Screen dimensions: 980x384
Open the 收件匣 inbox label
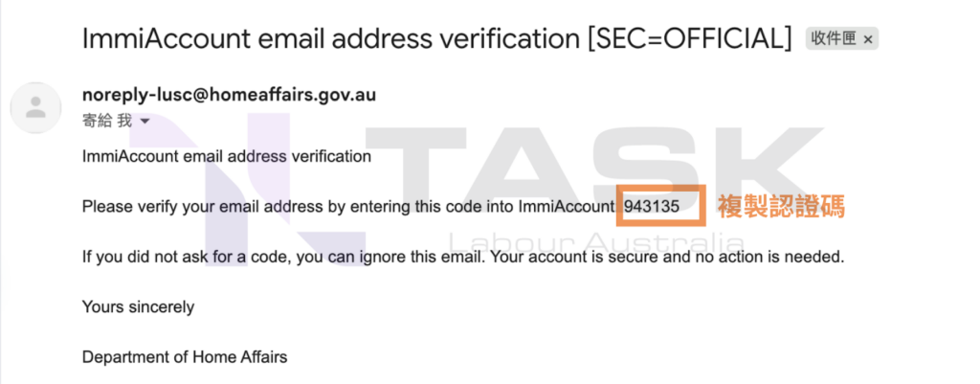[x=834, y=38]
